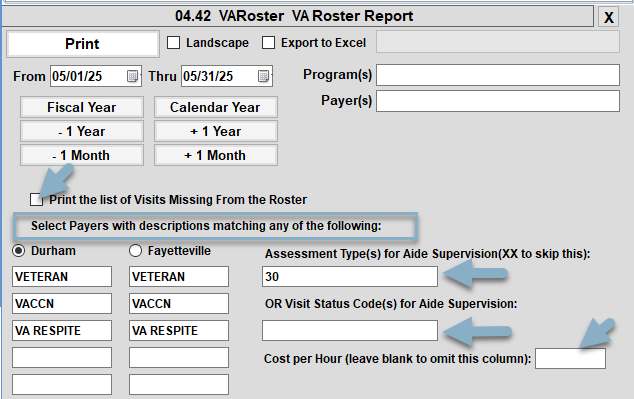Click the Calendar Year button
Viewport: 634px width, 399px height.
click(216, 107)
